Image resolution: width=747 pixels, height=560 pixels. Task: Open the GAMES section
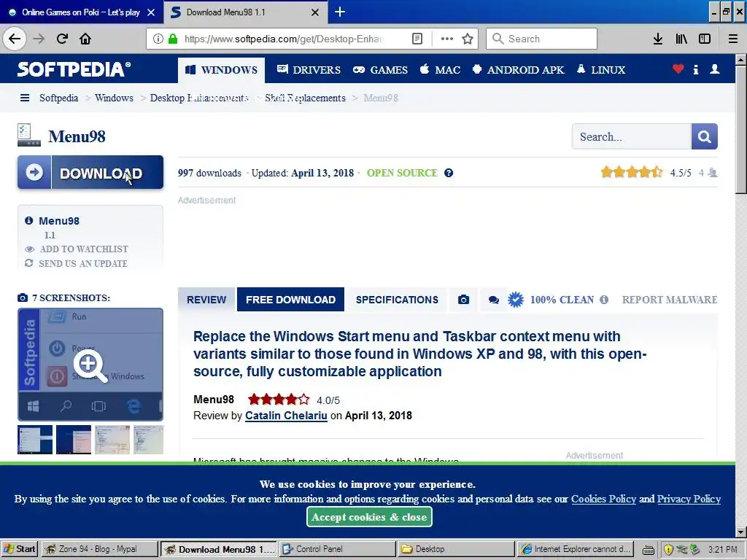(380, 70)
